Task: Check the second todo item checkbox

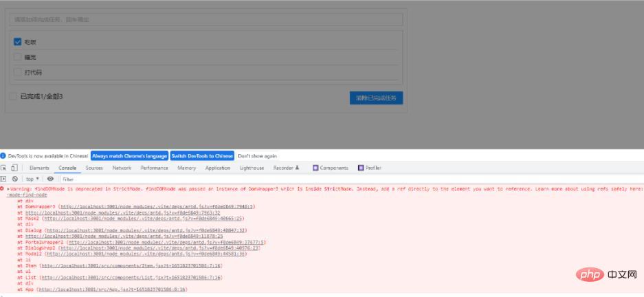Action: click(x=17, y=56)
